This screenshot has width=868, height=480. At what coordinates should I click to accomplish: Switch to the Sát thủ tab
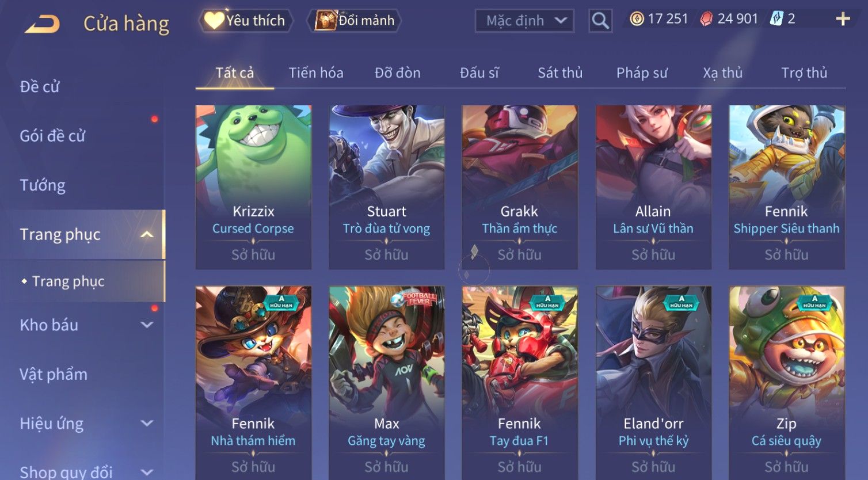pyautogui.click(x=560, y=73)
